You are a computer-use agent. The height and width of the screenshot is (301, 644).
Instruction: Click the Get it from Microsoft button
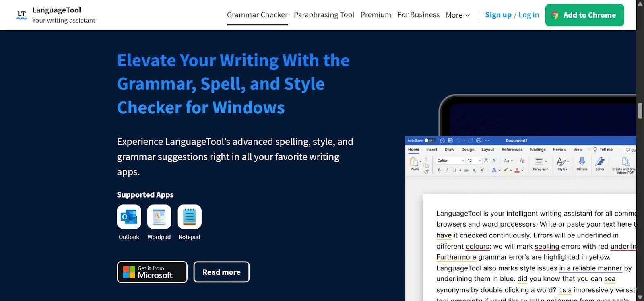tap(152, 272)
